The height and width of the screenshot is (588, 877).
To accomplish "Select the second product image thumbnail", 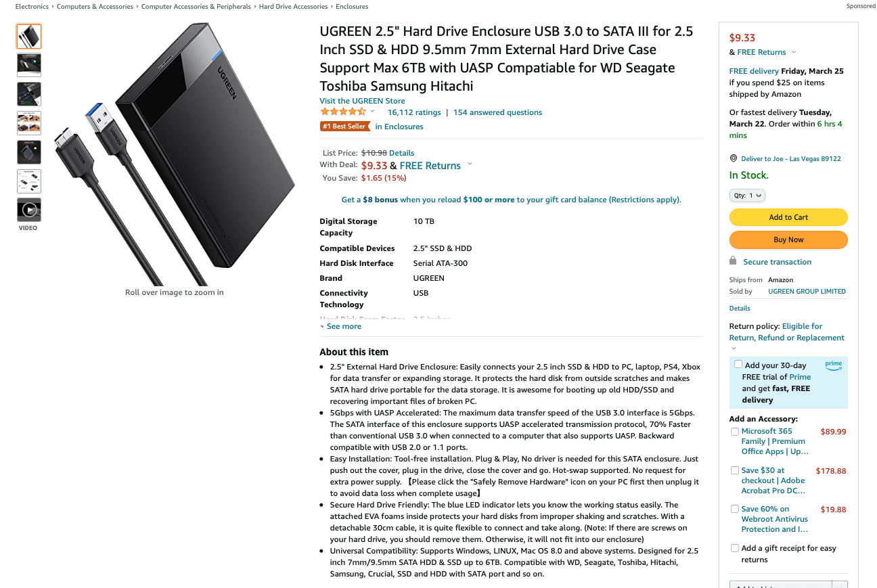I will coord(29,66).
